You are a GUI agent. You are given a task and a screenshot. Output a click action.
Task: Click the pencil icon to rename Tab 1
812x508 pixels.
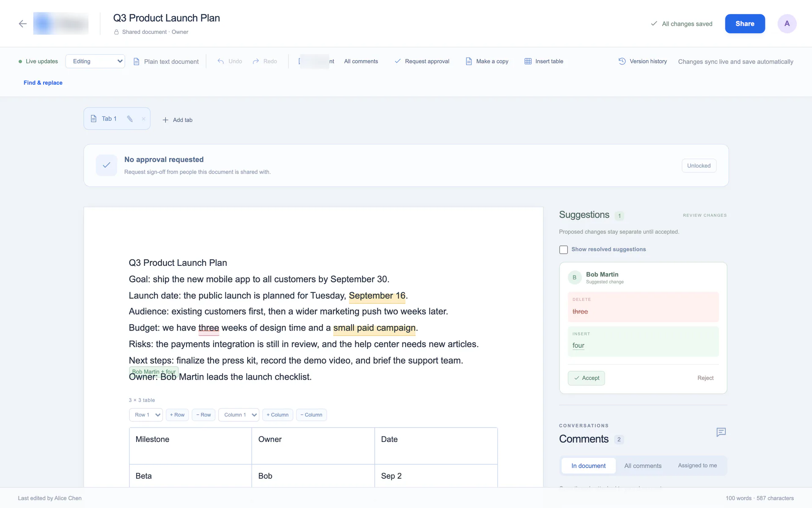[x=130, y=119]
